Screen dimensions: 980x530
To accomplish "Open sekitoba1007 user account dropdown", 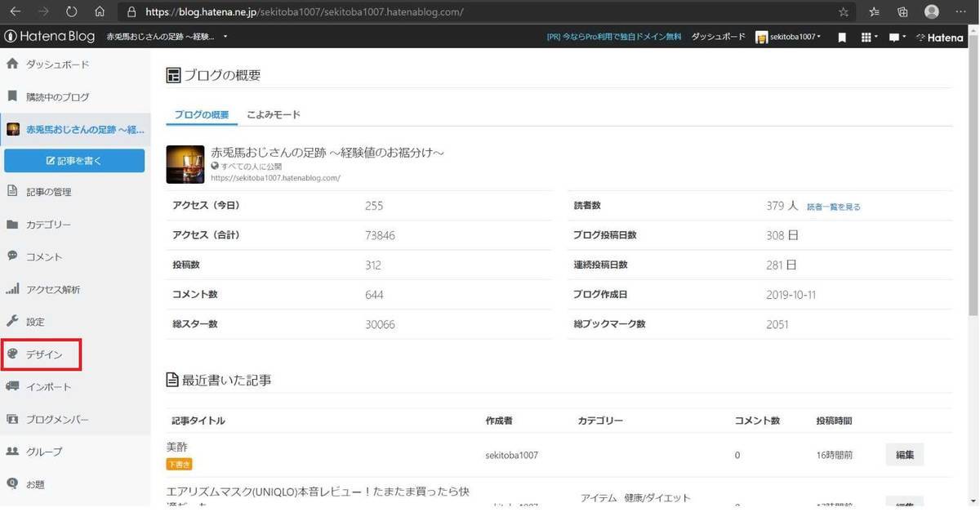I will pyautogui.click(x=788, y=38).
